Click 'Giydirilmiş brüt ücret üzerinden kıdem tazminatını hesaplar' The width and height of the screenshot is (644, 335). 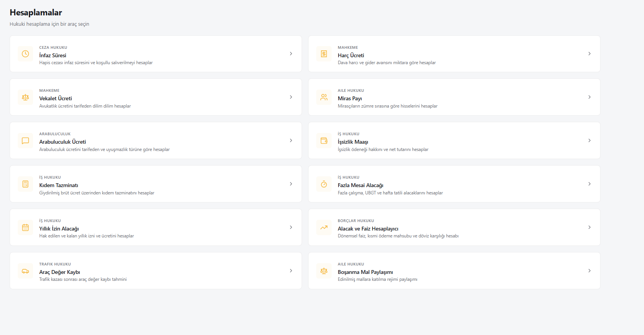click(x=97, y=193)
